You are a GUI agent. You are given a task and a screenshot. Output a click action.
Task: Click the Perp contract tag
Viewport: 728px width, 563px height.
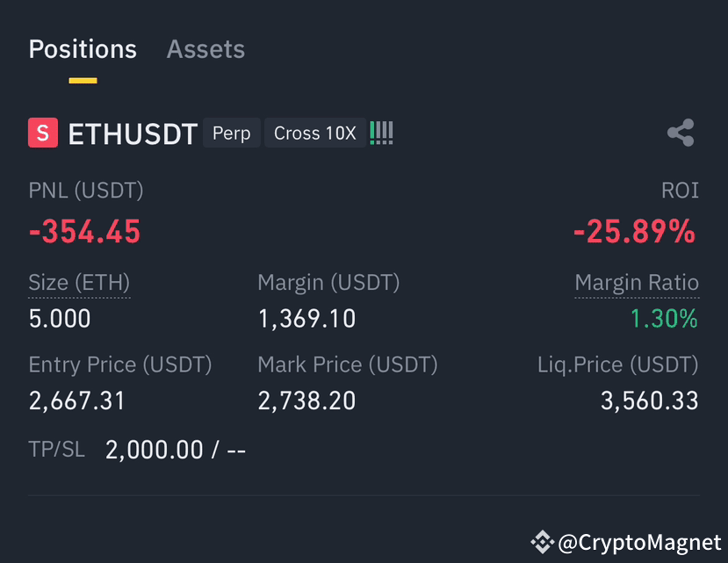coord(231,133)
